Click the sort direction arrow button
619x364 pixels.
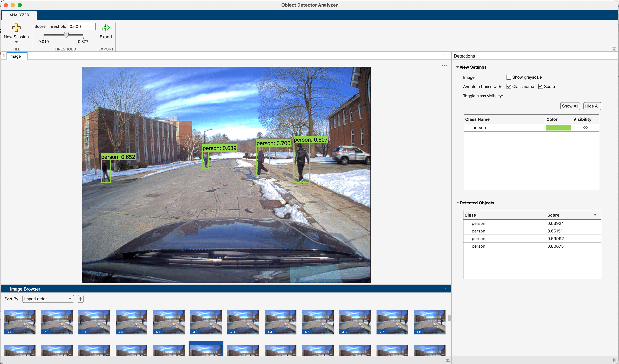click(x=81, y=299)
